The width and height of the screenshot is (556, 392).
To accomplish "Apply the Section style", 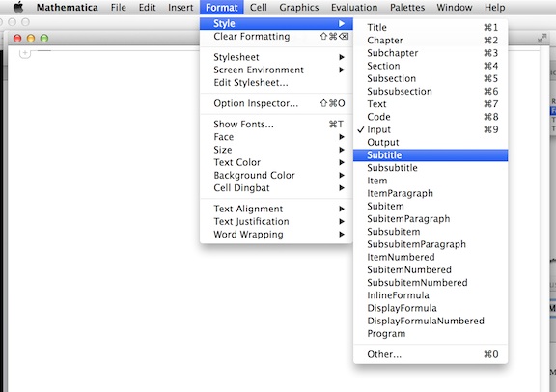I will click(x=431, y=66).
